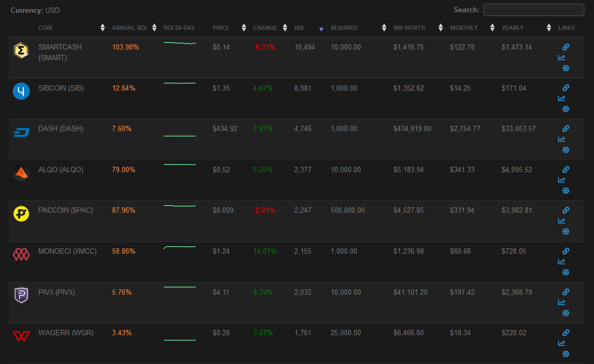
Task: Click the WAGERR (WGR) coin name
Action: (x=66, y=333)
